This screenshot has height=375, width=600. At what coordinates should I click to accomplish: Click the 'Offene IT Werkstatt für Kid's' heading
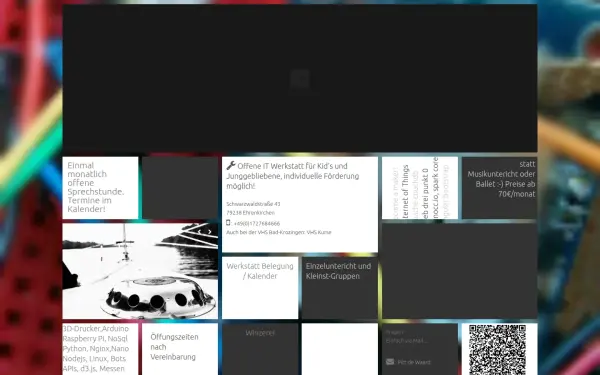coord(293,176)
